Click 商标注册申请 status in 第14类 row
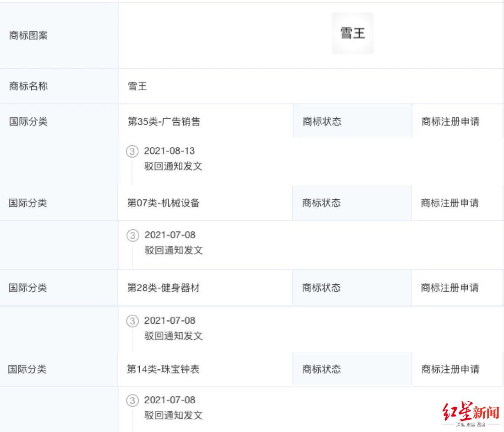The height and width of the screenshot is (432, 504). tap(450, 369)
